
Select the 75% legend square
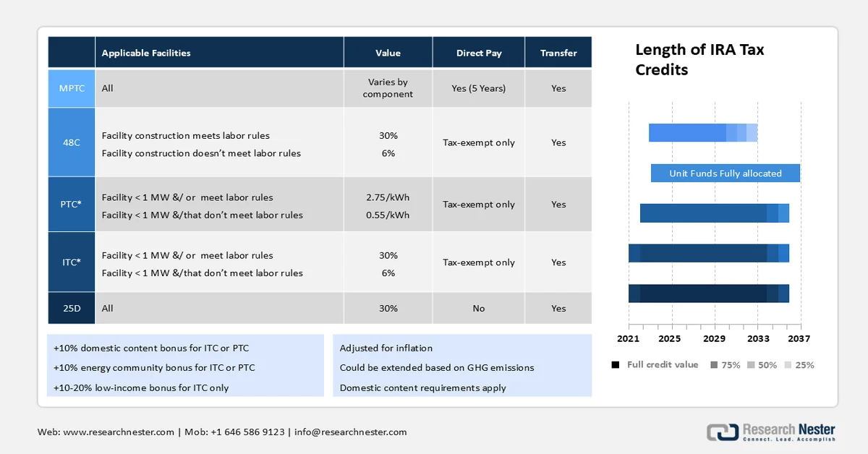(714, 365)
